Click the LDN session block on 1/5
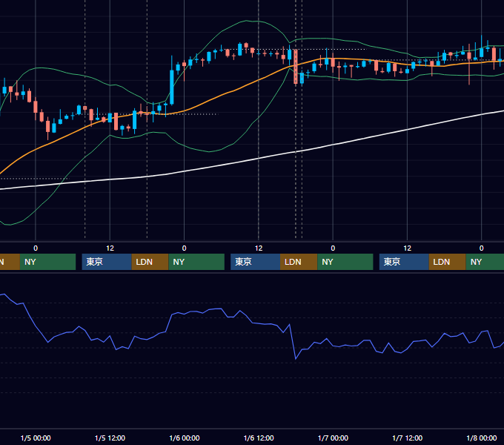This screenshot has height=445, width=504. point(150,262)
